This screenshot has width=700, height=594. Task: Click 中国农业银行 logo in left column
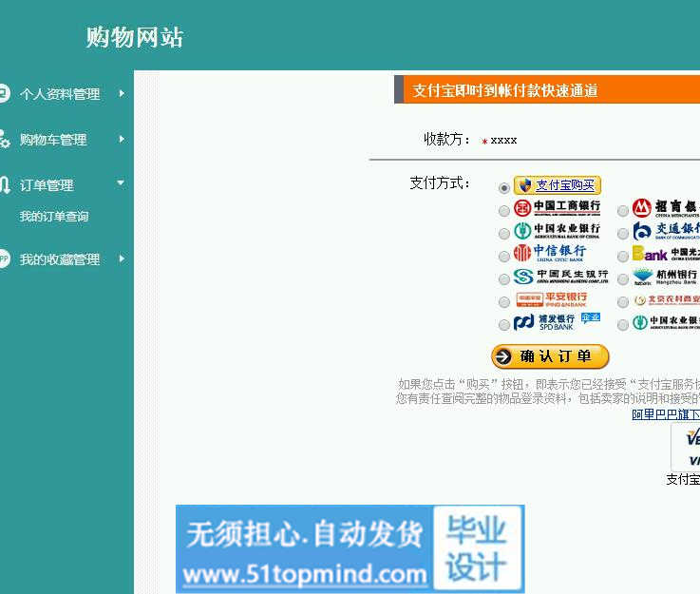coord(557,230)
